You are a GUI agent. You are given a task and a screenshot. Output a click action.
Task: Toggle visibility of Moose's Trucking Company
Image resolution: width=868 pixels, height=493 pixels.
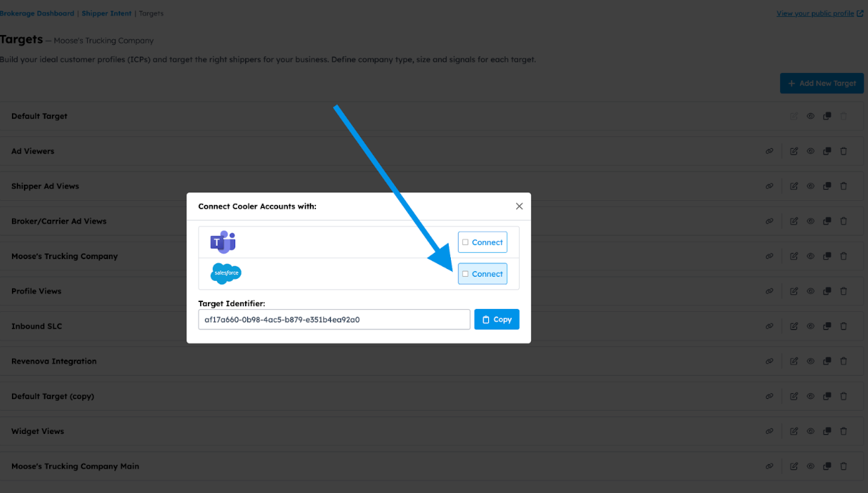(x=810, y=256)
